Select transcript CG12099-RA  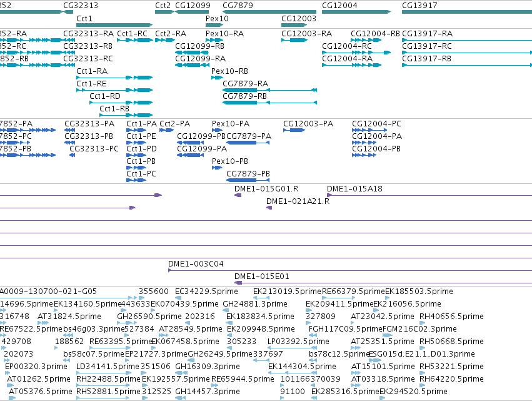point(201,59)
